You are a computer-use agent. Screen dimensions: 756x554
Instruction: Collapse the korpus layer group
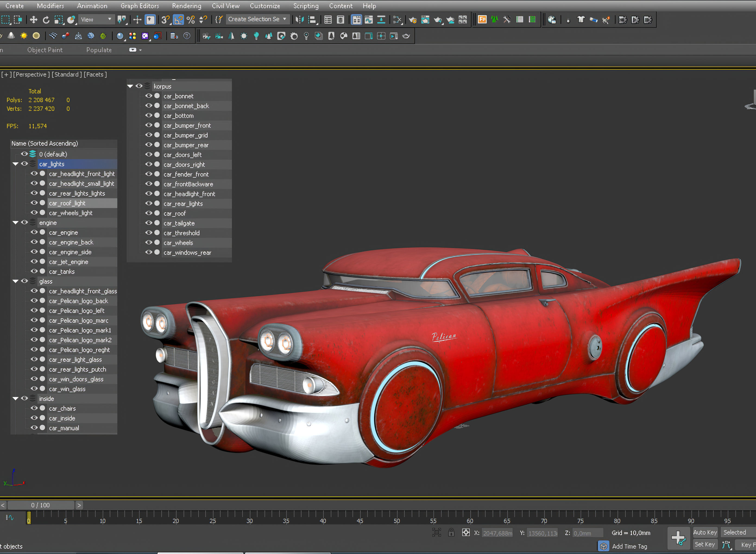[130, 86]
